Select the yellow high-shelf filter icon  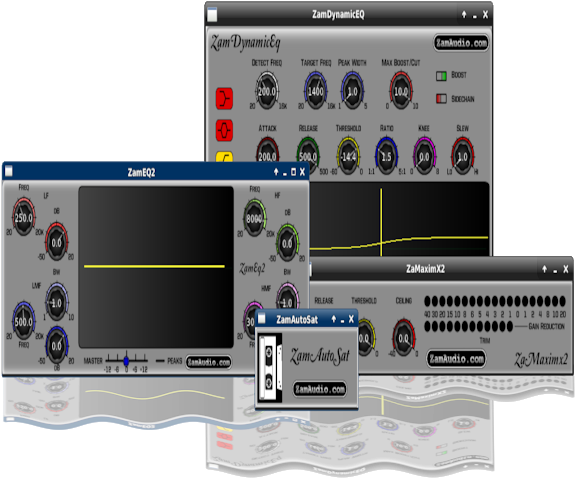pyautogui.click(x=224, y=157)
